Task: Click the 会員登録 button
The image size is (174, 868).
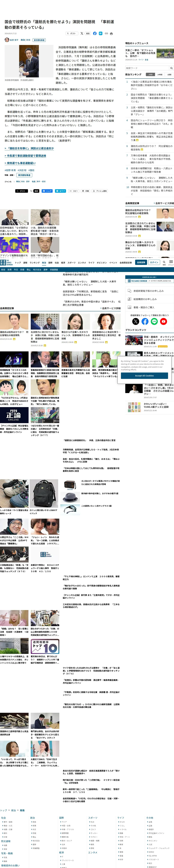Action: click(x=141, y=262)
